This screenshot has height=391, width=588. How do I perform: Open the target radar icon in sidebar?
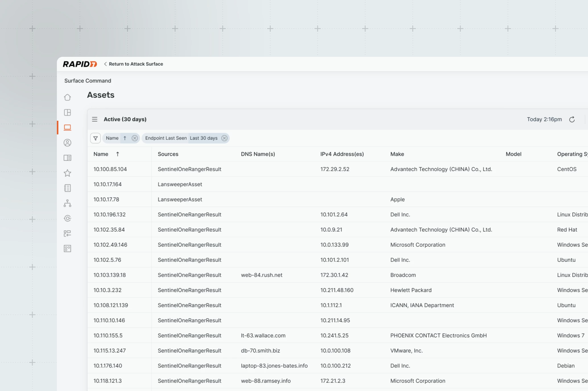(67, 218)
